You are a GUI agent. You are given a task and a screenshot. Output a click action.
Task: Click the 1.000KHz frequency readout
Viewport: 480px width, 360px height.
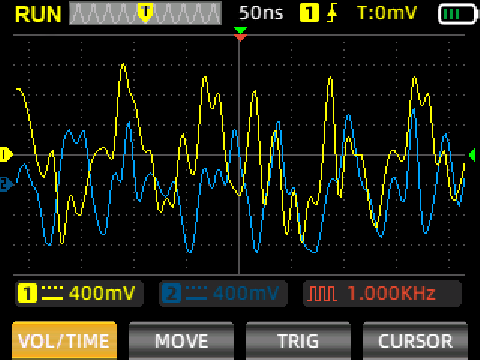(392, 293)
